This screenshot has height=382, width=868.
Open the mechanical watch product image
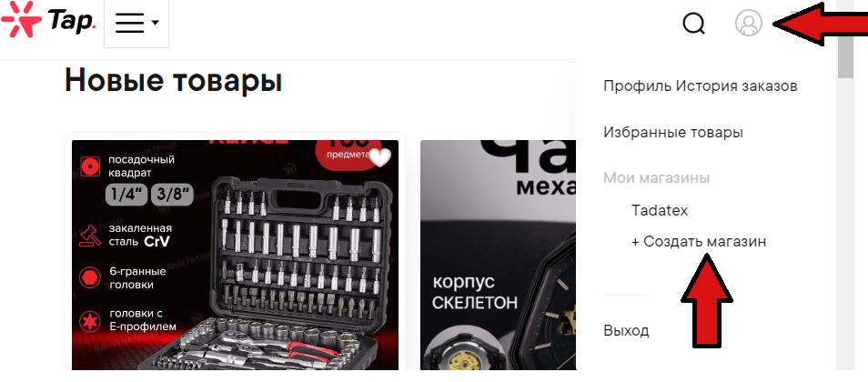[x=499, y=255]
